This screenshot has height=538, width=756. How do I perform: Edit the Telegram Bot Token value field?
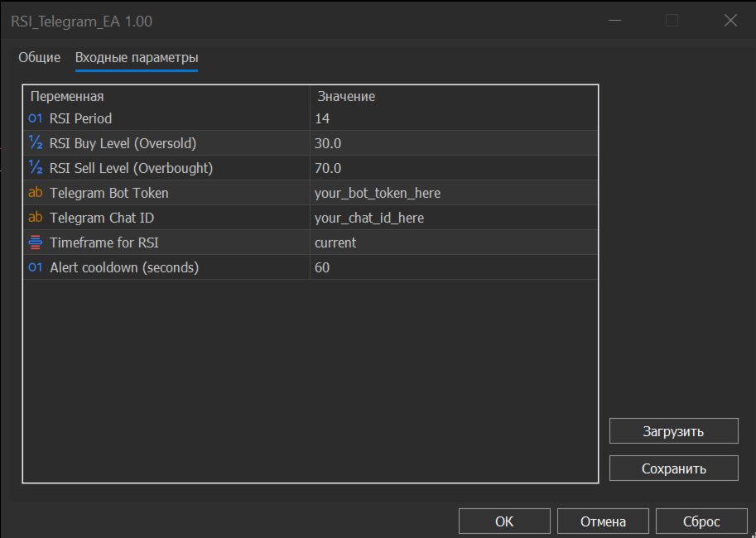coord(452,193)
